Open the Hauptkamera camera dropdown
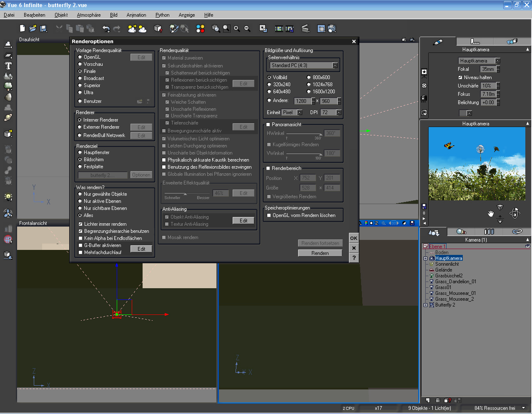This screenshot has height=414, width=532. (497, 61)
